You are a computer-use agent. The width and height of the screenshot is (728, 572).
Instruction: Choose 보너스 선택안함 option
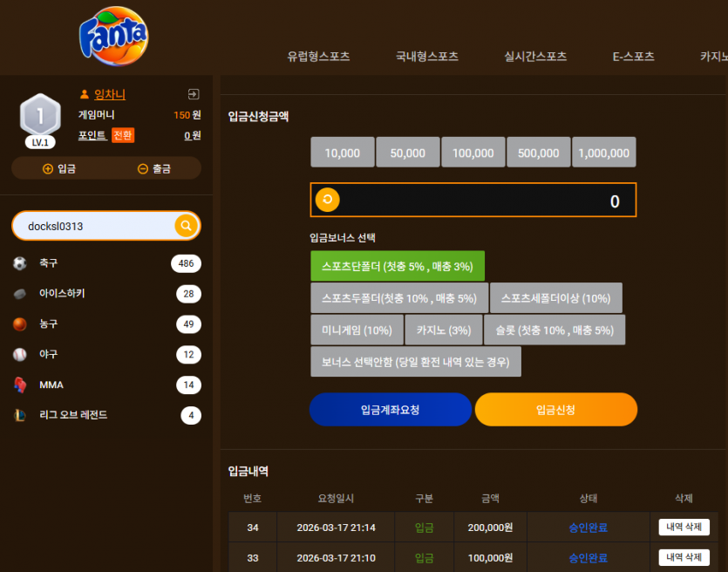tap(416, 362)
